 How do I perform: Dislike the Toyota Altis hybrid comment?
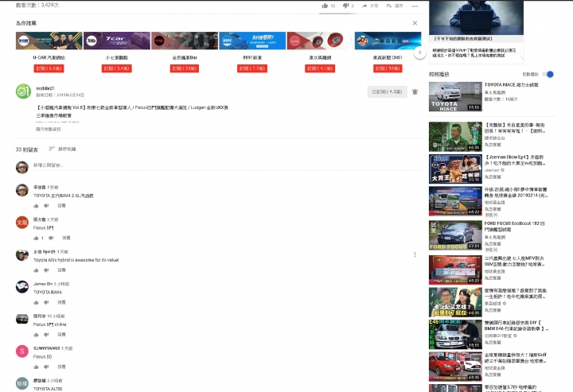[46, 270]
